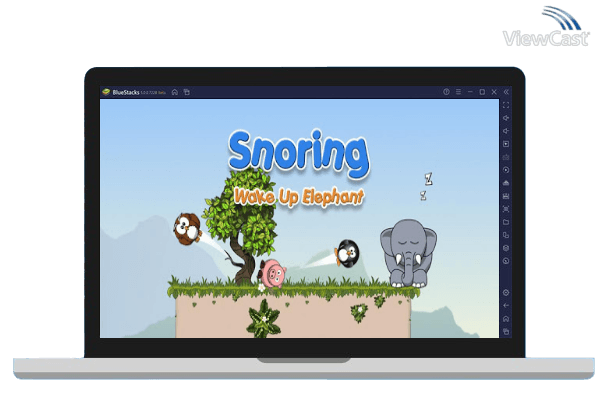Image resolution: width=602 pixels, height=414 pixels.
Task: Tap the flying owl character
Action: (187, 229)
